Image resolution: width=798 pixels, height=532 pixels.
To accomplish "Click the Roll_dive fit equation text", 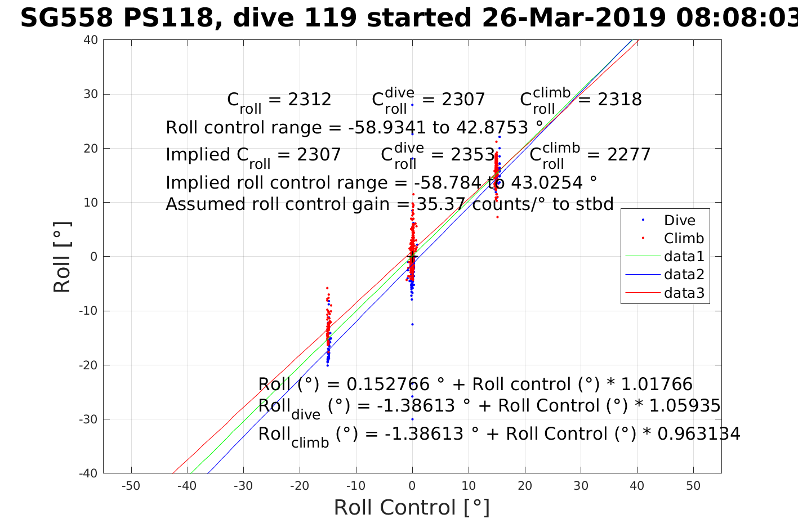I will pos(489,406).
